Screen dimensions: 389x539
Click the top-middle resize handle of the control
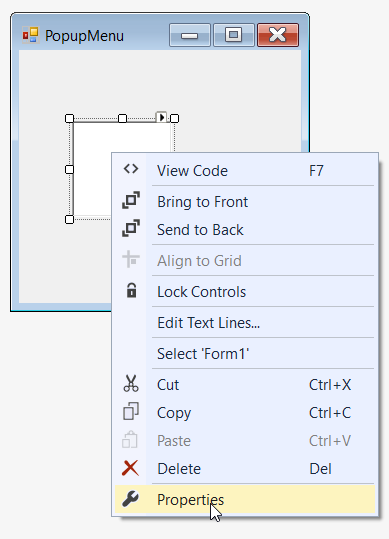[x=122, y=119]
